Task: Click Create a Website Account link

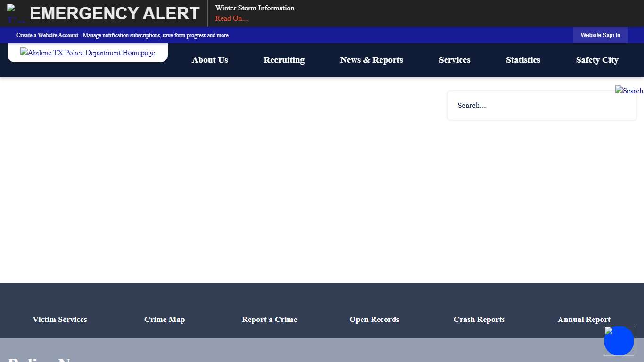Action: pos(47,35)
